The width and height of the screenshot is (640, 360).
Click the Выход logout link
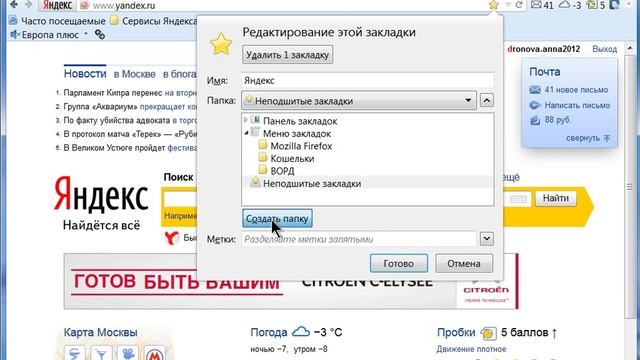click(604, 49)
